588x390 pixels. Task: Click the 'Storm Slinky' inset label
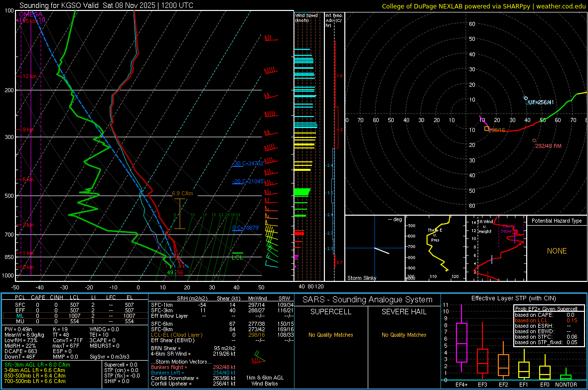(361, 278)
